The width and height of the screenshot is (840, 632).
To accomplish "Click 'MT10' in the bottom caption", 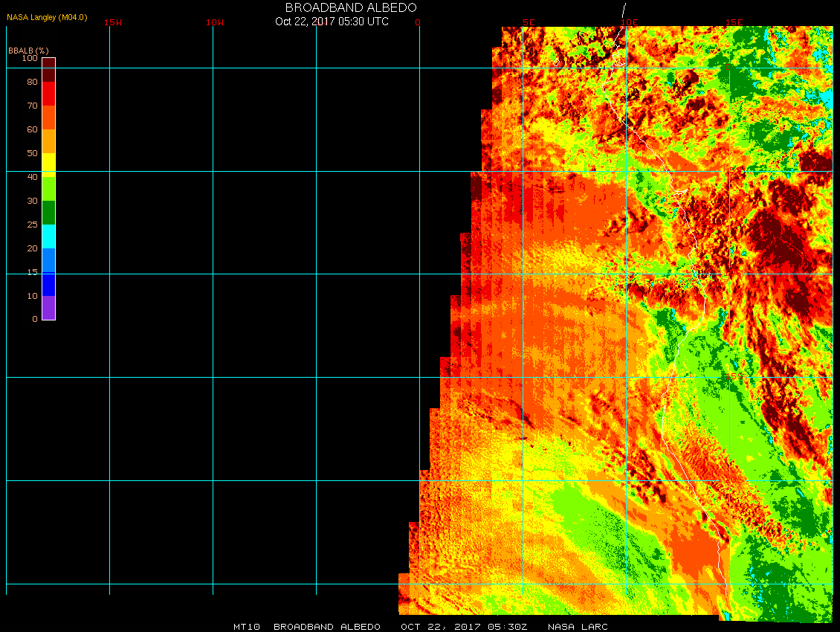I will pos(247,627).
